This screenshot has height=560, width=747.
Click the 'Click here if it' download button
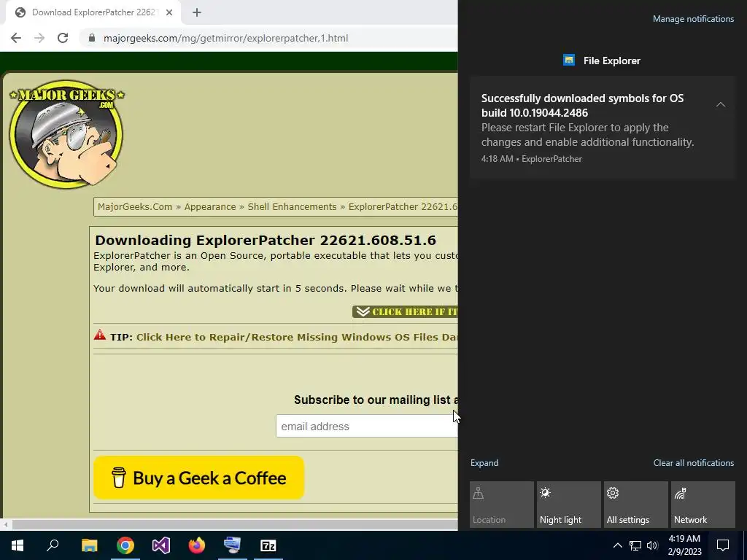pos(405,311)
